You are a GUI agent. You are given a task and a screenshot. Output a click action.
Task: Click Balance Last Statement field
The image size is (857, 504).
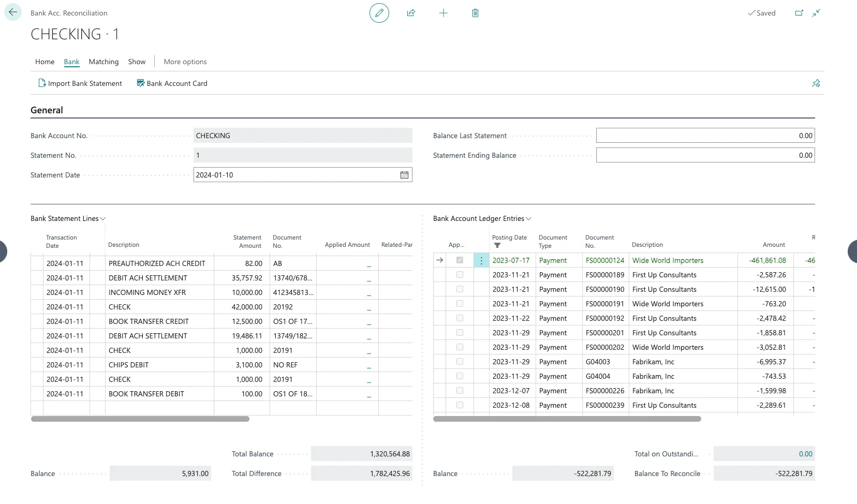[x=705, y=136]
